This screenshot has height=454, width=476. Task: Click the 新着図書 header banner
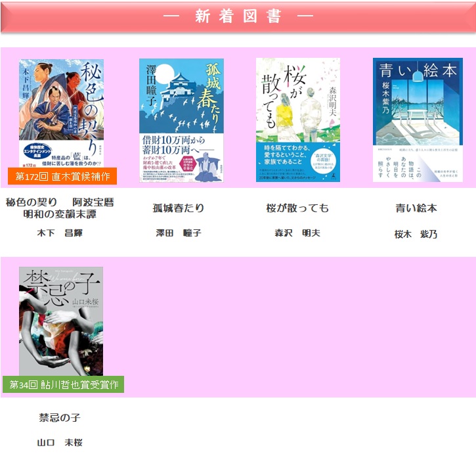[x=238, y=16]
